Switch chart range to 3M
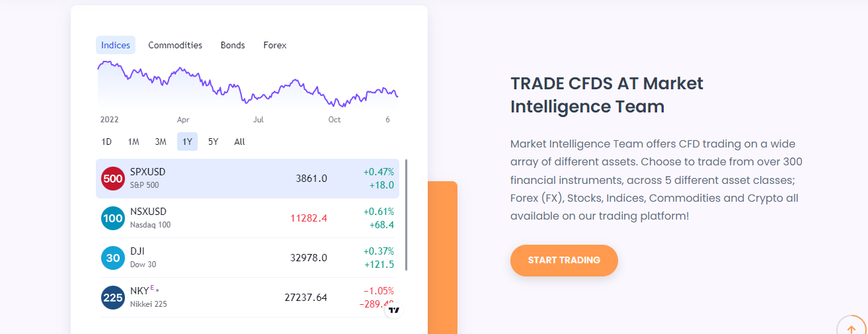The image size is (868, 334). pyautogui.click(x=161, y=142)
